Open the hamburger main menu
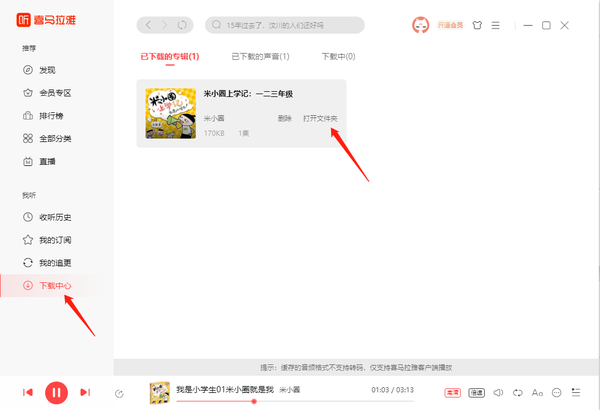 tap(496, 25)
